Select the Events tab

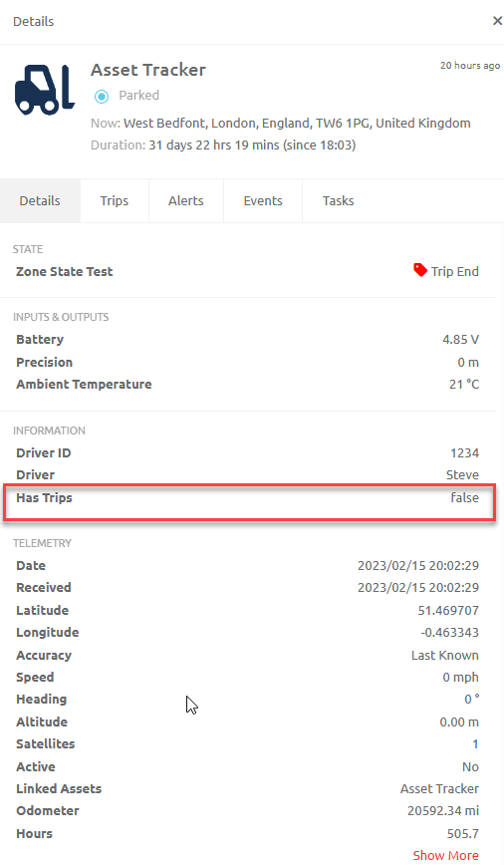pyautogui.click(x=263, y=201)
